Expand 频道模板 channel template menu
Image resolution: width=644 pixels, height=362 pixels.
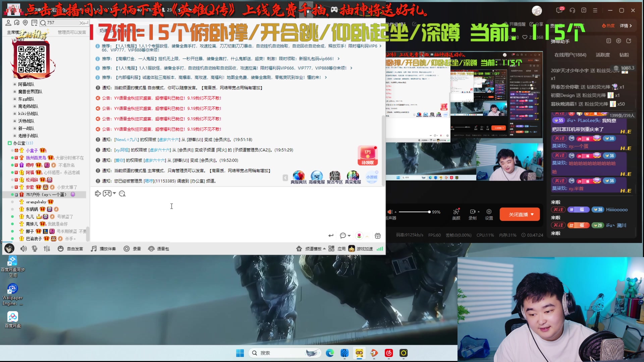(311, 249)
